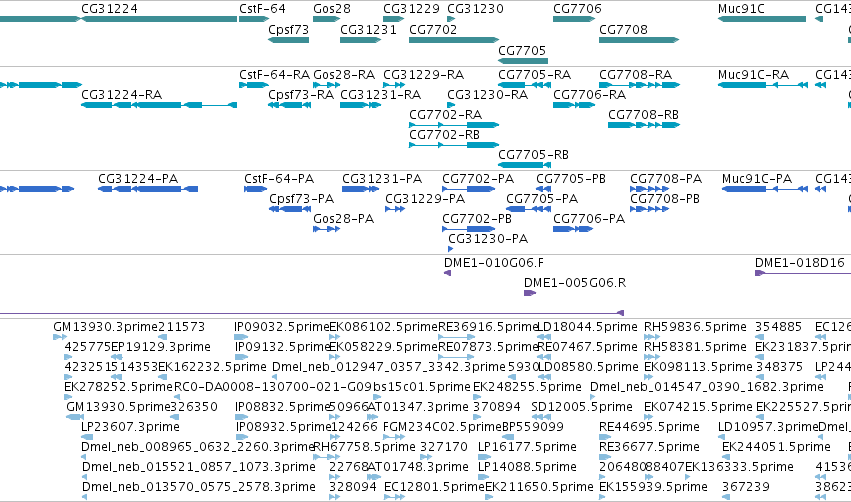Screen dimensions: 851x502
Task: Select the CG7702 gene bar
Action: pos(454,40)
